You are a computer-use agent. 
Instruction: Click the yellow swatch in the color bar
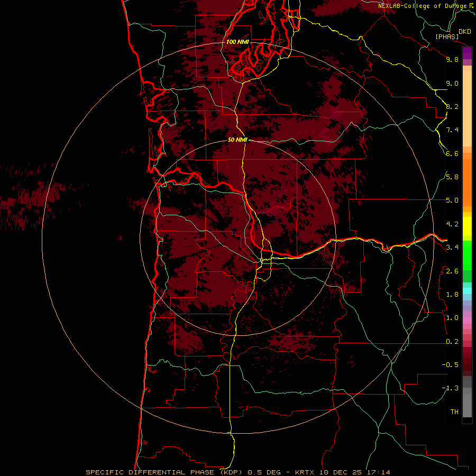coord(467,226)
